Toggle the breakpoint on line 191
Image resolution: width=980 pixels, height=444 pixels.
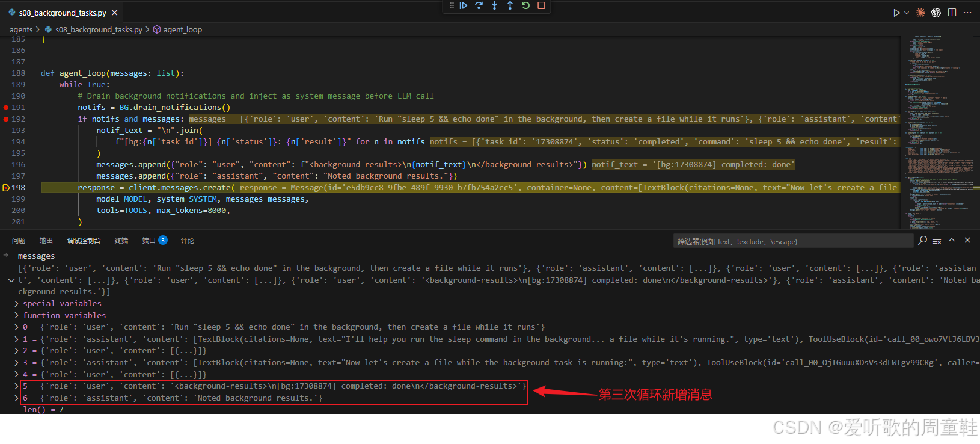[x=6, y=108]
